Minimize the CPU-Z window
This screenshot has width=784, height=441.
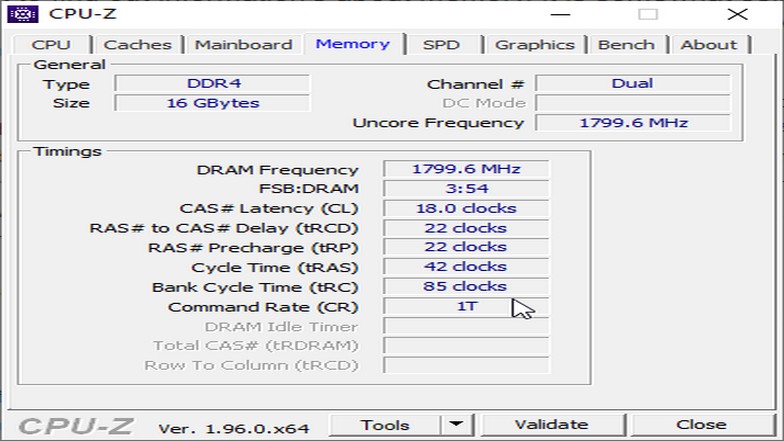[560, 14]
